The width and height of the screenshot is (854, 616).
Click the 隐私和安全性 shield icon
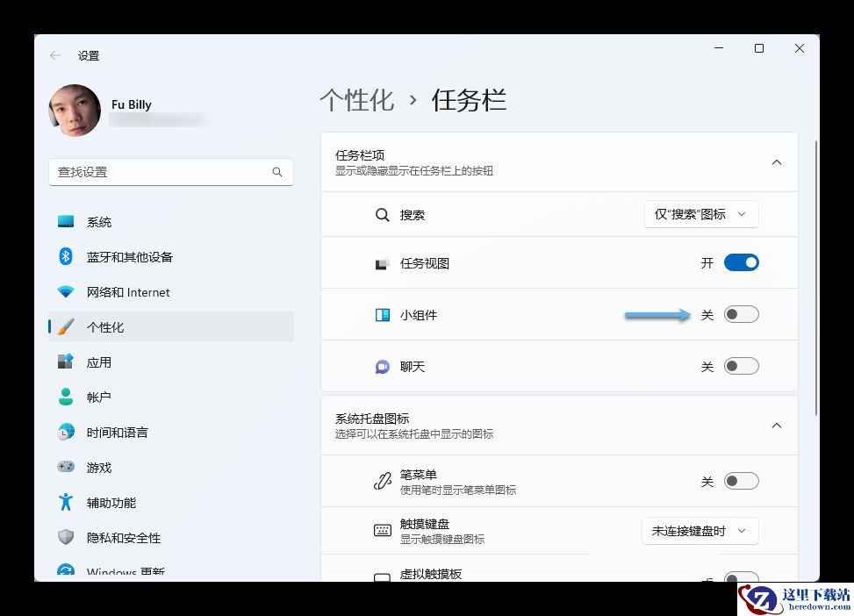point(66,537)
